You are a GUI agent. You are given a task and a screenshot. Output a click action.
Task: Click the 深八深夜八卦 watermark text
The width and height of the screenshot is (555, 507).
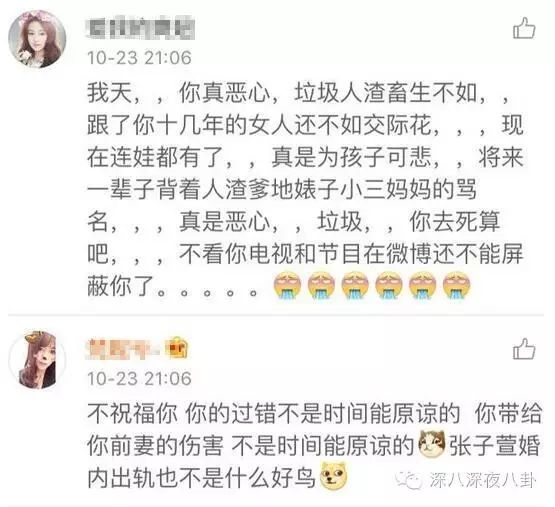[x=483, y=480]
